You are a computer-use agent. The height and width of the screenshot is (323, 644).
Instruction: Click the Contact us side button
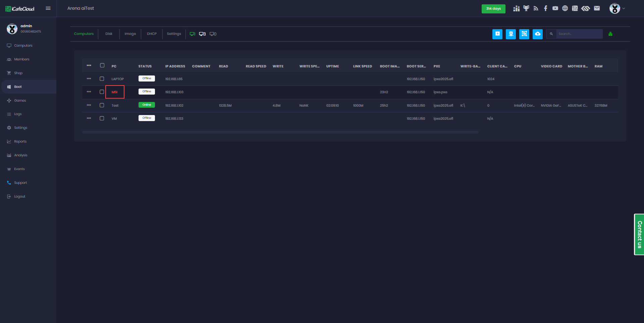point(639,234)
